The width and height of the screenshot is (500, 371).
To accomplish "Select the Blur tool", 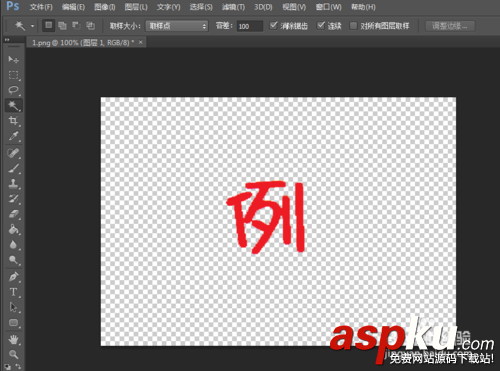I will click(13, 245).
